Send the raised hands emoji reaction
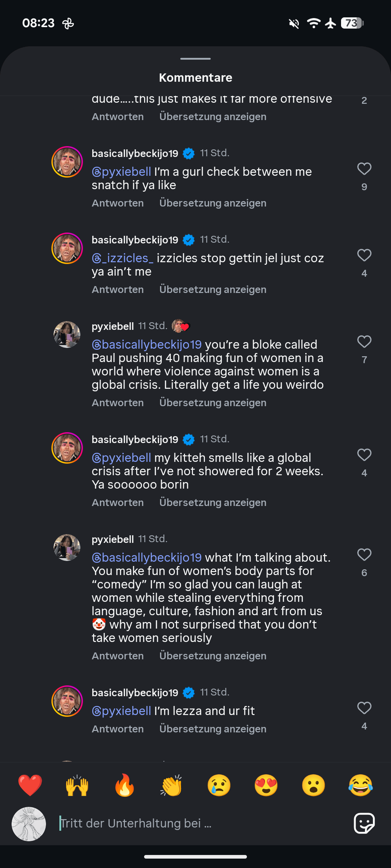 pos(77,786)
